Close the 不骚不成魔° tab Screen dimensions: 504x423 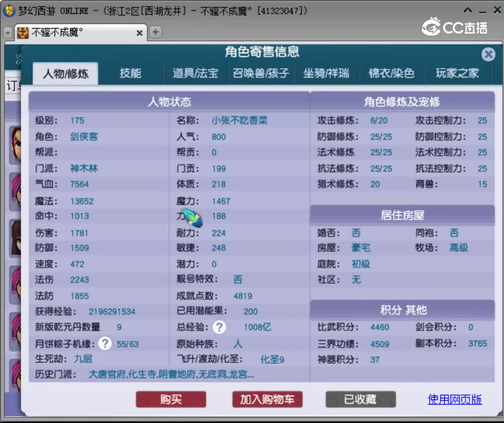[139, 33]
